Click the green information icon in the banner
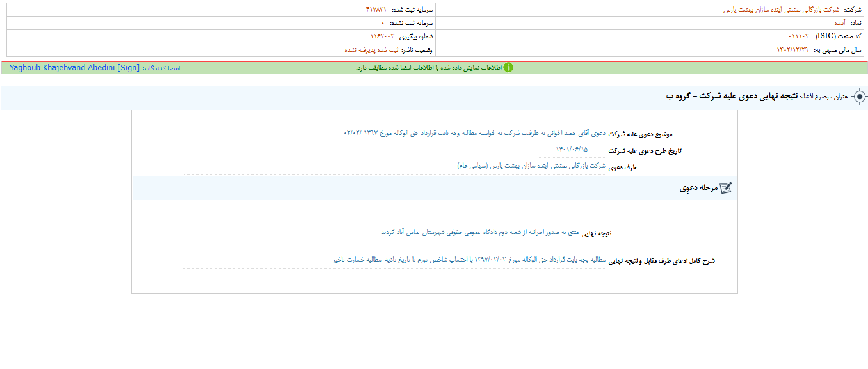This screenshot has width=868, height=369. 508,68
